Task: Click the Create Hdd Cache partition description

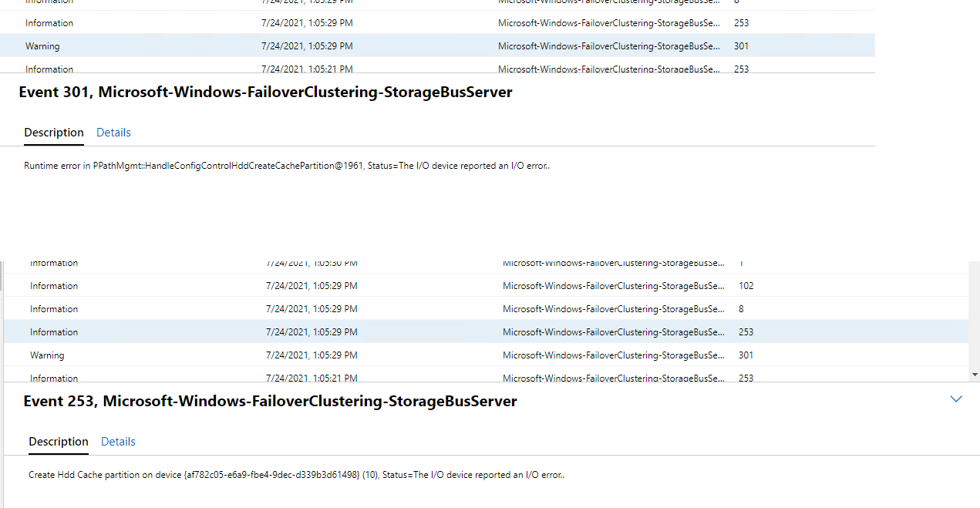Action: 297,475
